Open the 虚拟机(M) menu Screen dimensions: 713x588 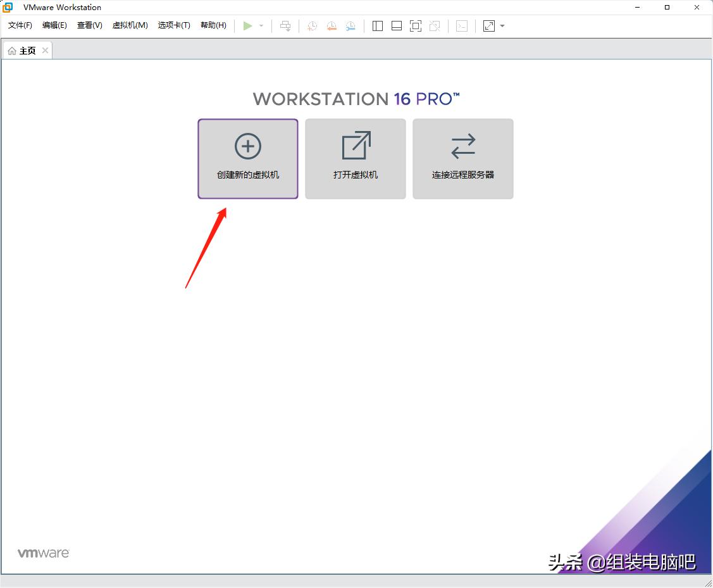(x=130, y=25)
